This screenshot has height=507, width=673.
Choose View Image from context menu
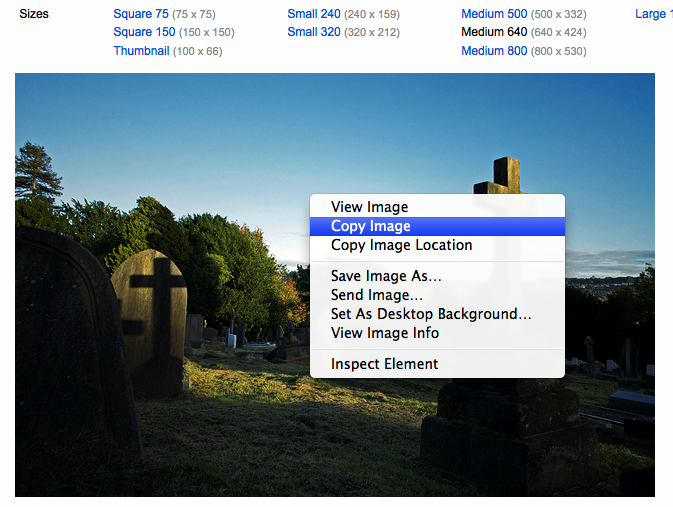point(437,207)
